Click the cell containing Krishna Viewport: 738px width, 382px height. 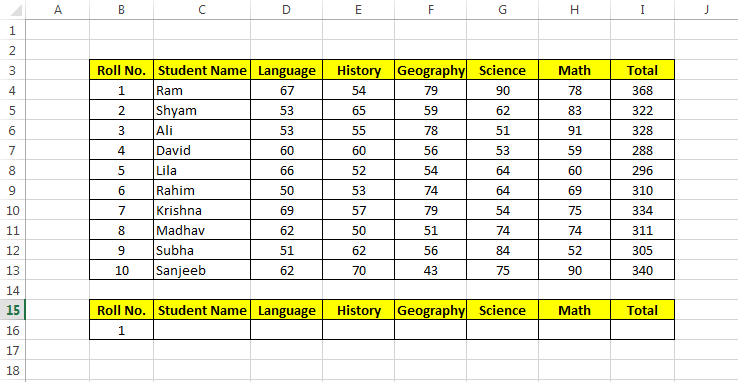[x=202, y=210]
